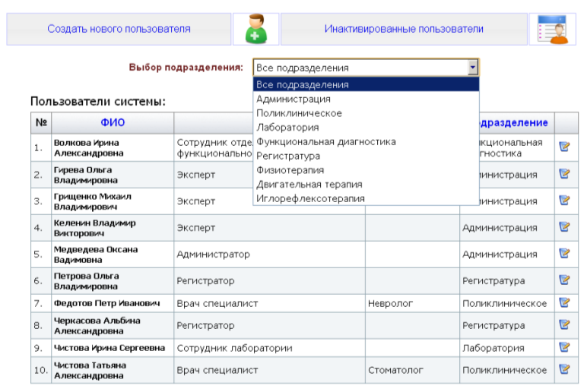Screen dimensions: 587x392
Task: Select Регистратура option in dropdown
Action: 287,156
